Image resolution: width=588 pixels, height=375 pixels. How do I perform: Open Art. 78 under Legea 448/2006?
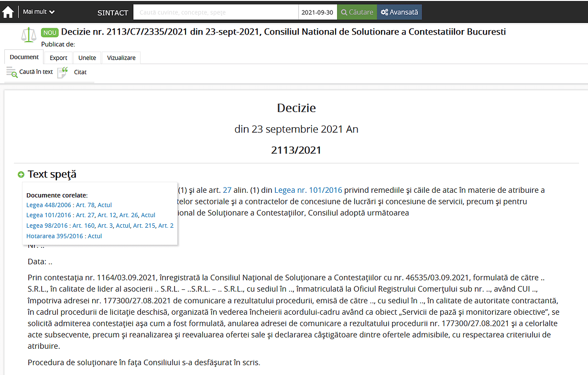(85, 205)
